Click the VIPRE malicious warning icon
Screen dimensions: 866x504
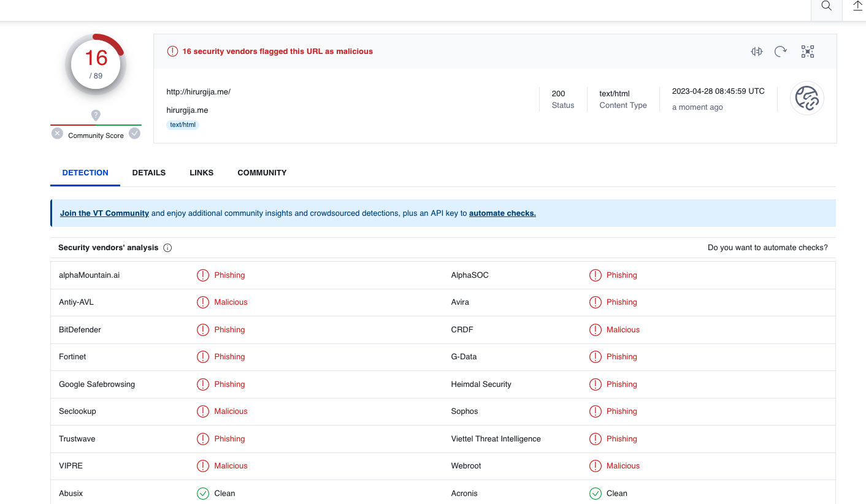click(x=203, y=466)
